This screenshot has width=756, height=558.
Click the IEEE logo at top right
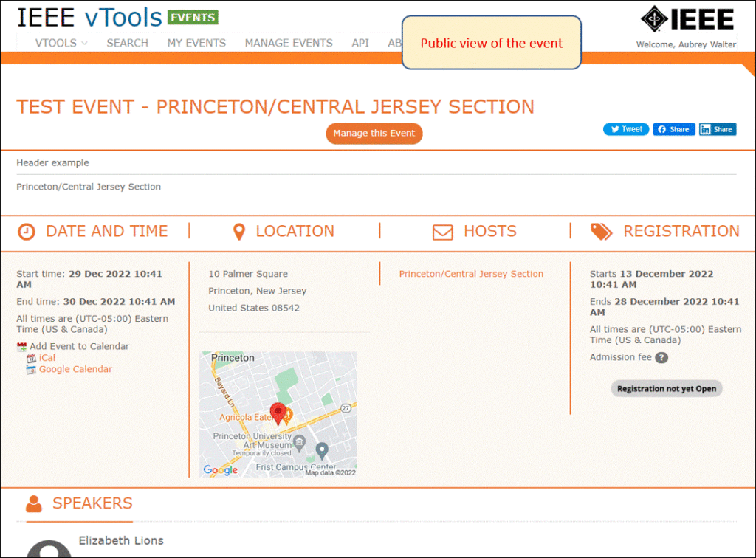(686, 18)
